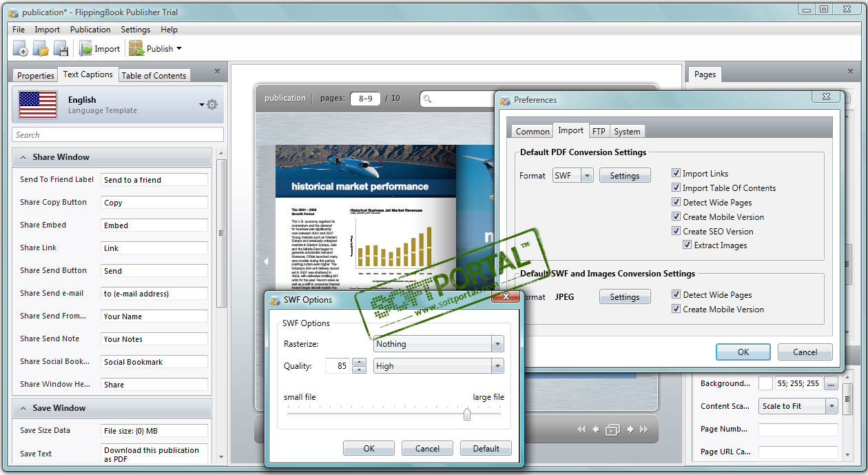
Task: Click the Background color ellipsis button
Action: point(831,383)
